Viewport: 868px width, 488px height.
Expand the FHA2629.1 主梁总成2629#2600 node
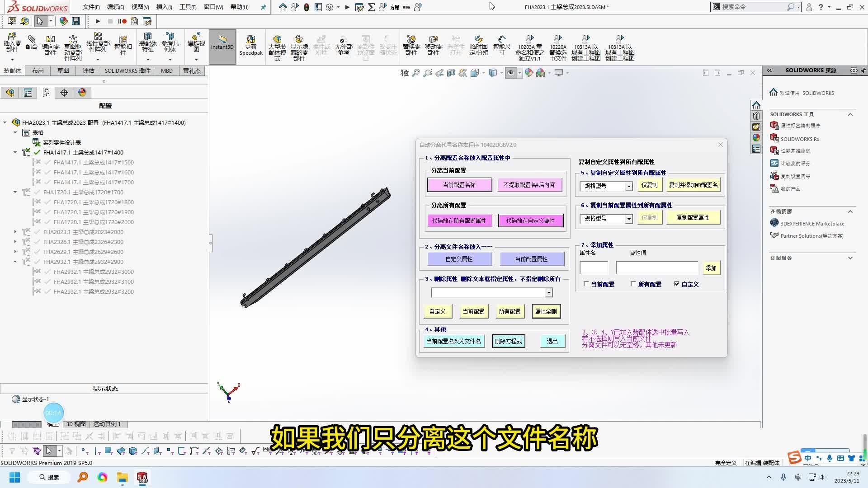15,252
